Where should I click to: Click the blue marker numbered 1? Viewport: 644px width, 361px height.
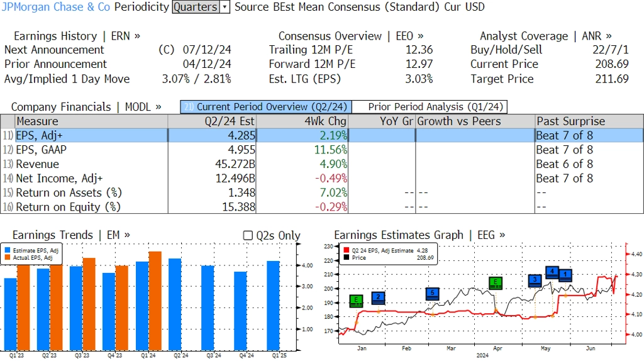coord(565,275)
